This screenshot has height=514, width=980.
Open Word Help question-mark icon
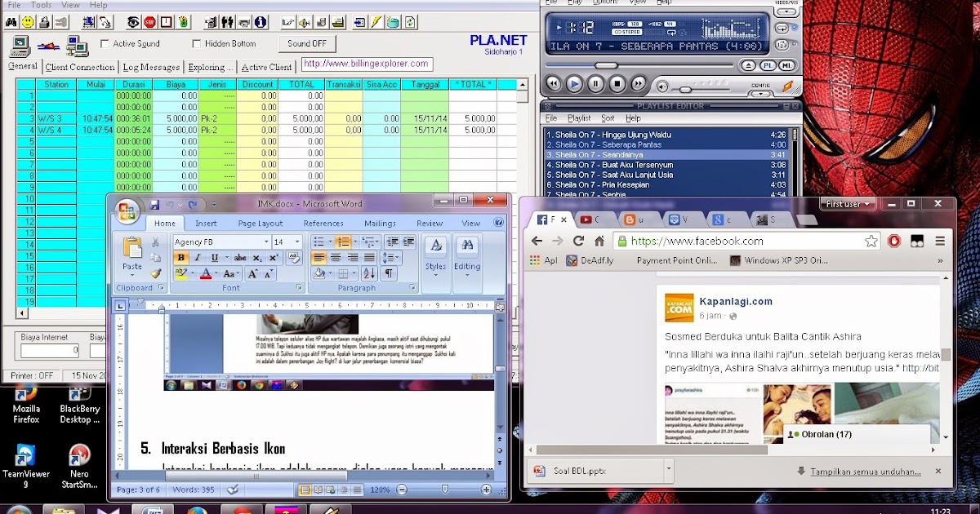[498, 223]
